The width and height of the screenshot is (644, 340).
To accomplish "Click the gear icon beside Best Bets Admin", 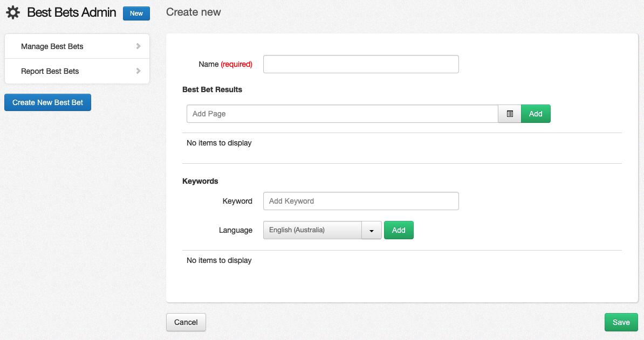I will 13,12.
